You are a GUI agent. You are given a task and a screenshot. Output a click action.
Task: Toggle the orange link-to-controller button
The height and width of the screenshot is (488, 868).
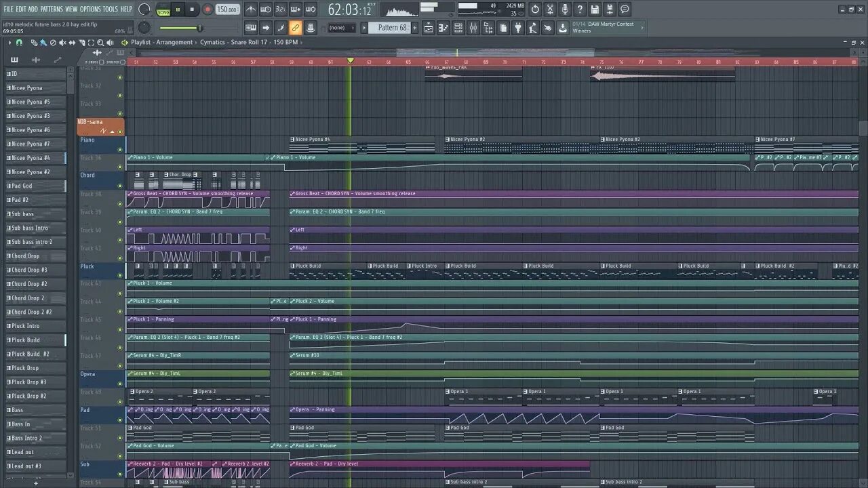(x=295, y=28)
